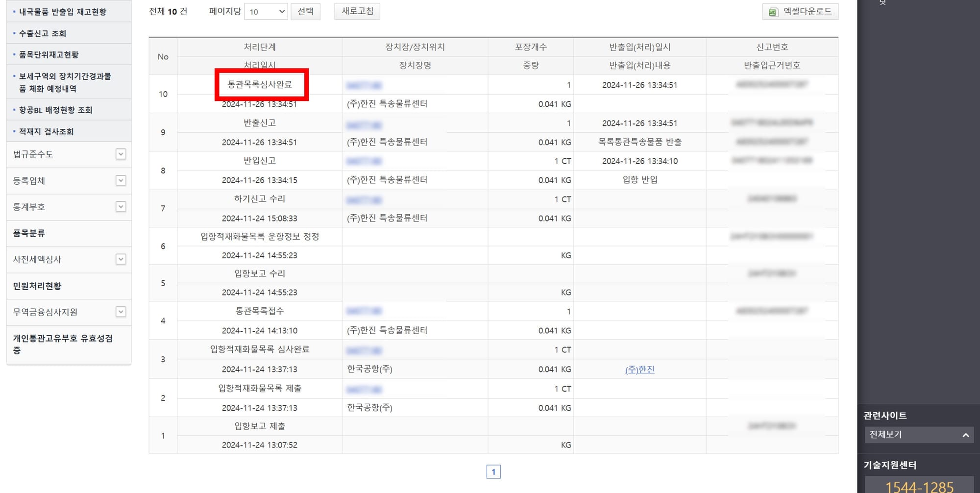Open the 페이지당 page size dropdown
The image size is (980, 493).
pos(266,11)
